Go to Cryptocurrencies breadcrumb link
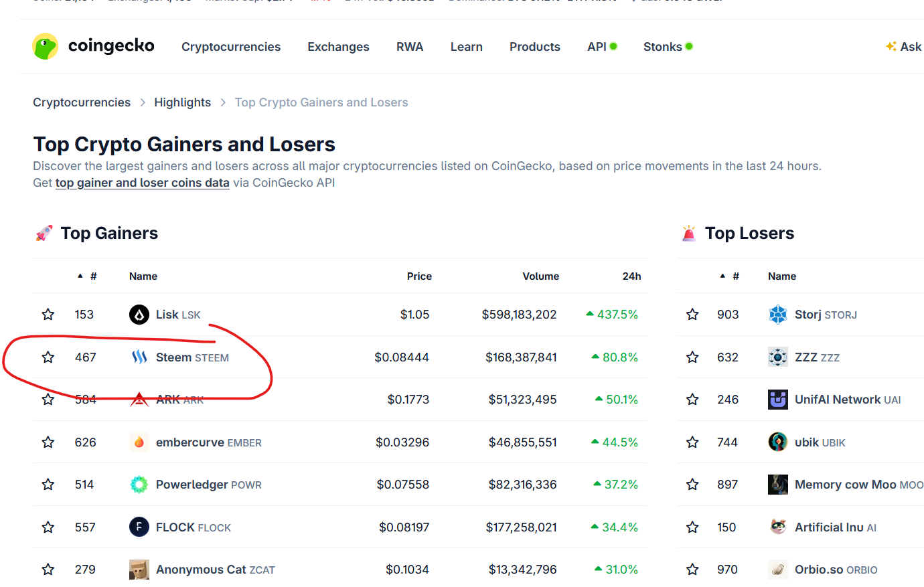The image size is (924, 587). [x=82, y=102]
